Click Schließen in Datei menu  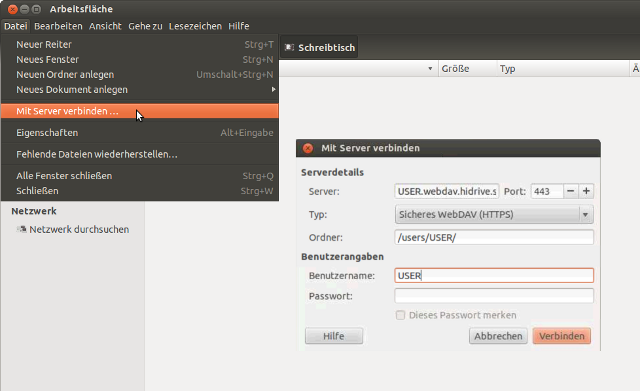pyautogui.click(x=140, y=191)
